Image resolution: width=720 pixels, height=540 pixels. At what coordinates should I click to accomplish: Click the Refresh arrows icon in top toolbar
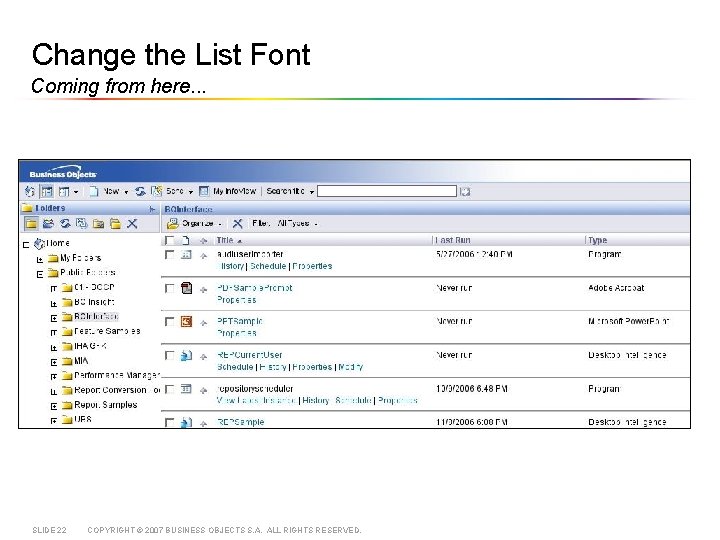point(140,191)
